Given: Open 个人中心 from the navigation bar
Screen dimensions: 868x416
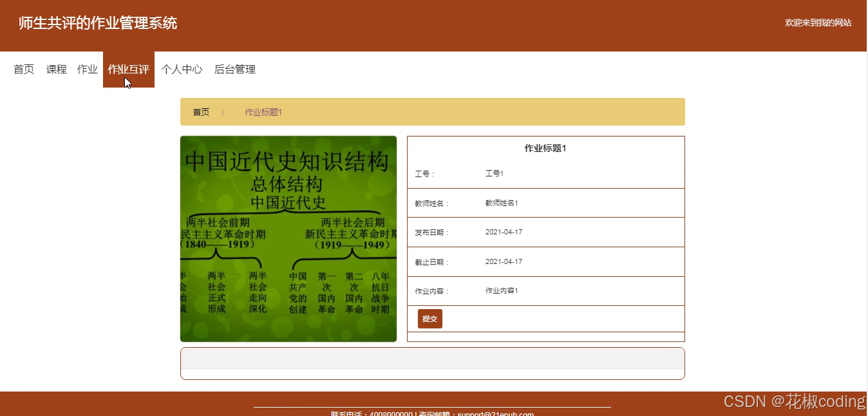Looking at the screenshot, I should pos(182,69).
